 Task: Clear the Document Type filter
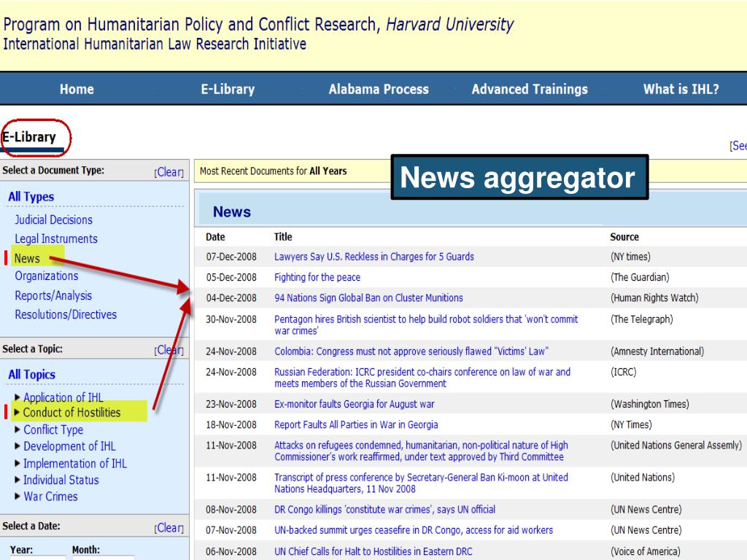(169, 172)
